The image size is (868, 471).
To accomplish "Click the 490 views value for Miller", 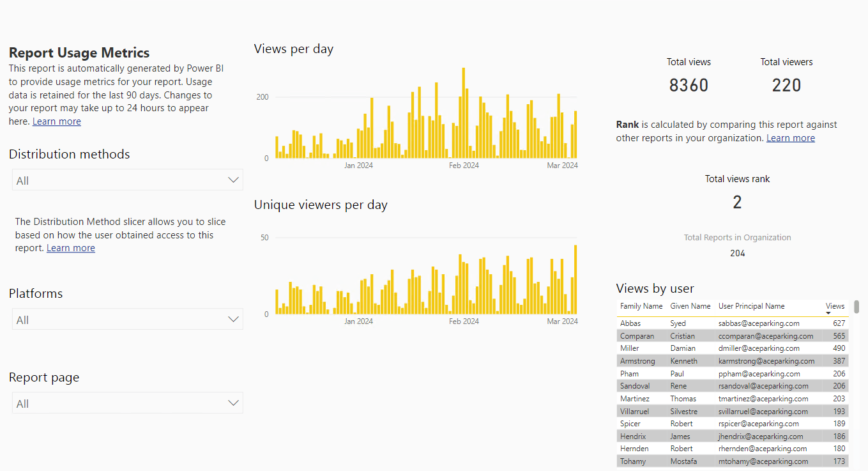I will [839, 348].
